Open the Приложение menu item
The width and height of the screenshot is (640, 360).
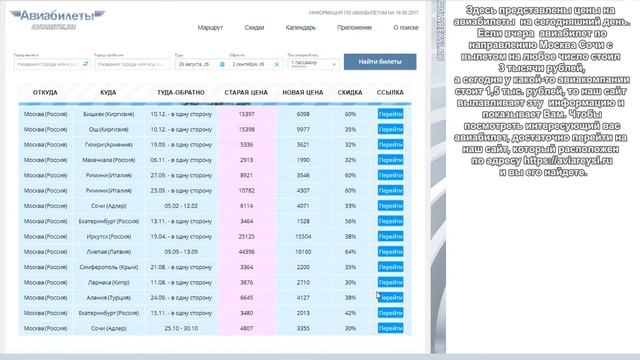click(x=354, y=27)
